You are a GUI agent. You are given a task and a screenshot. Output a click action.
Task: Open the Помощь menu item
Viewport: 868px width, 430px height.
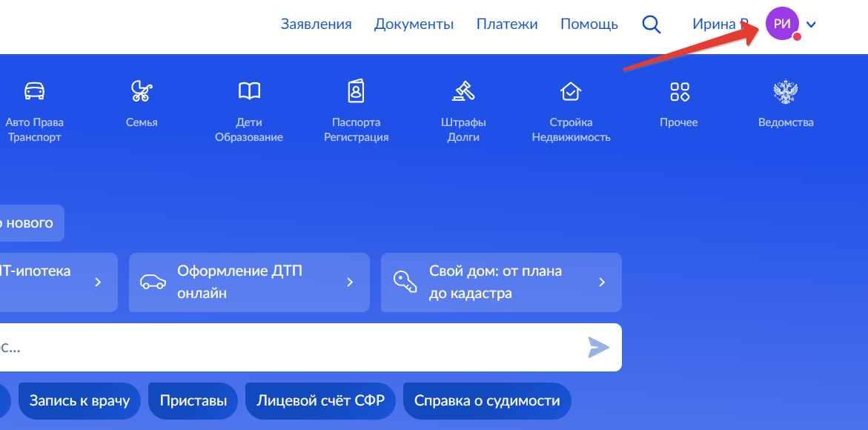[589, 24]
